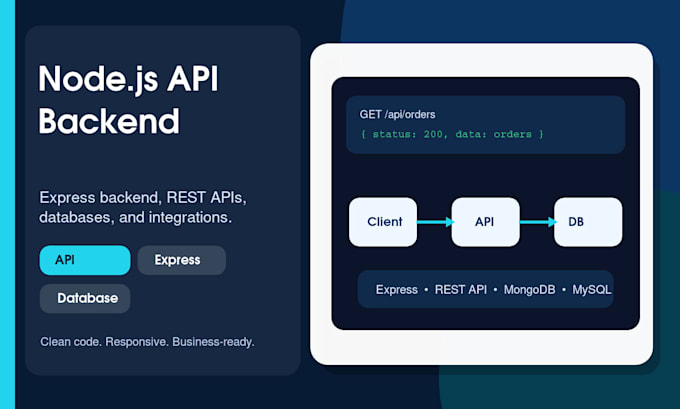Click the DB box in the diagram

[x=588, y=222]
